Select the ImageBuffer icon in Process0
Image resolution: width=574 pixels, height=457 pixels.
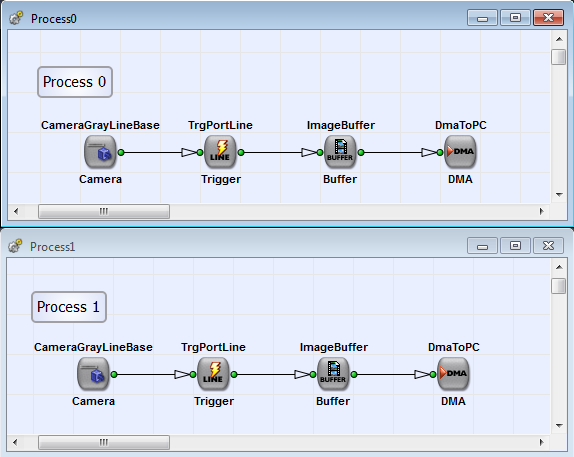point(340,152)
